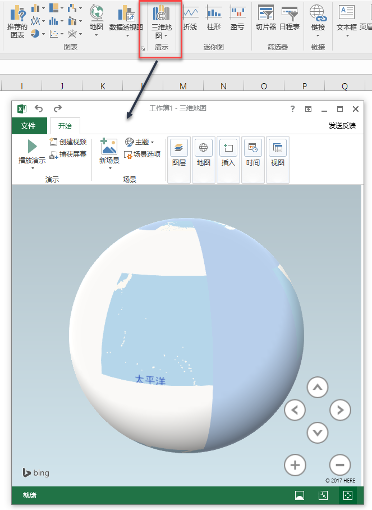Open dropdown arrow beside column chart icon
Screen dimensions: 372x510
pos(43,8)
